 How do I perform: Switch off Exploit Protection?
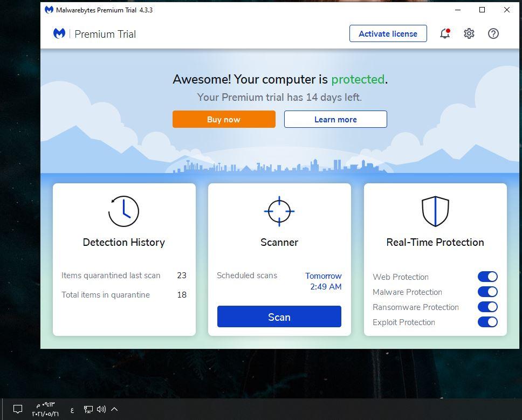(487, 322)
